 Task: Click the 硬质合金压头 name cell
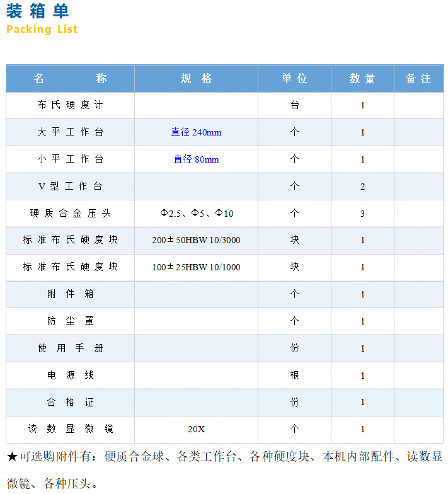pyautogui.click(x=70, y=214)
